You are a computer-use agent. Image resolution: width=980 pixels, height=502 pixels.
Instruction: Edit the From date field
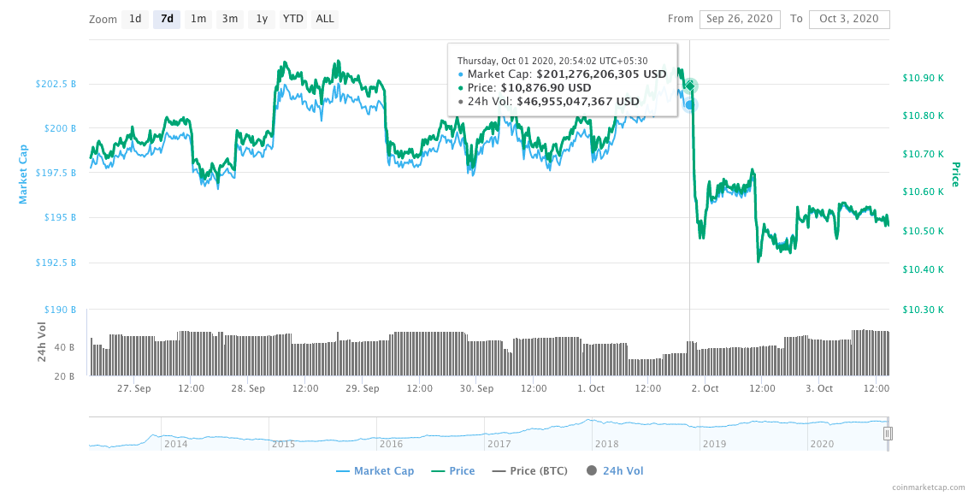[x=740, y=19]
